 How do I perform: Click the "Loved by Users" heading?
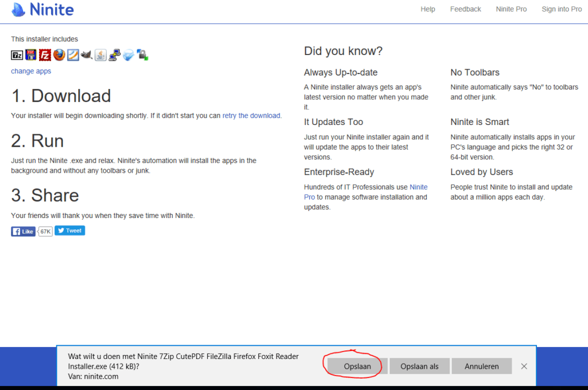tap(482, 172)
